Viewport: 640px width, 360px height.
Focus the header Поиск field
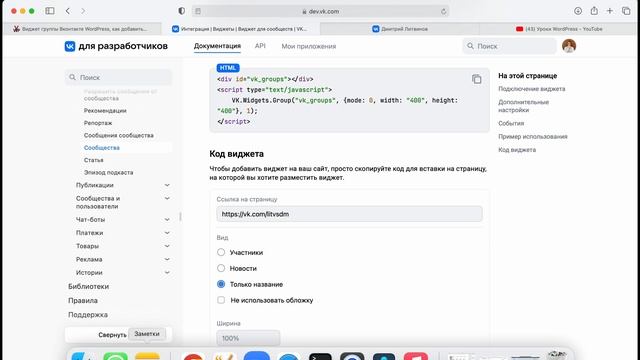pos(509,46)
